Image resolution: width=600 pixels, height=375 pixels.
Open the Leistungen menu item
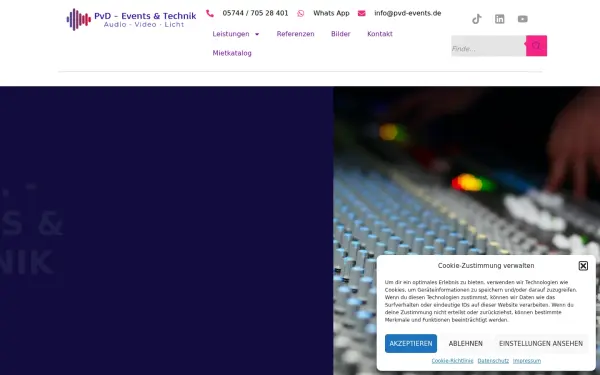(x=231, y=34)
